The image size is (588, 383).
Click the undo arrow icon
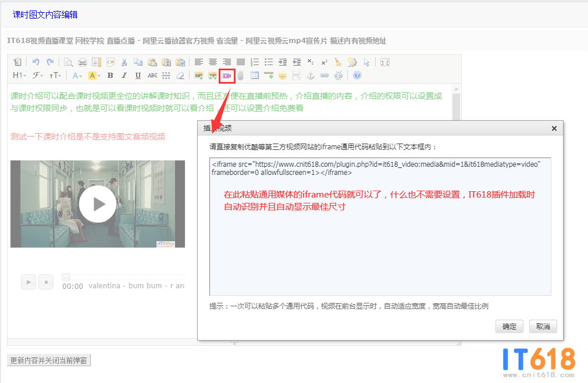point(36,62)
